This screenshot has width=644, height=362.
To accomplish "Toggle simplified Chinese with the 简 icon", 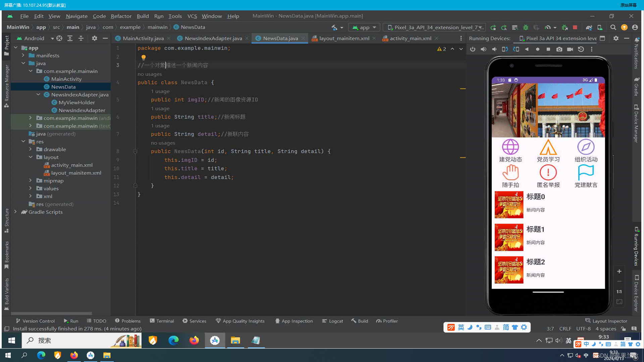I will click(506, 327).
